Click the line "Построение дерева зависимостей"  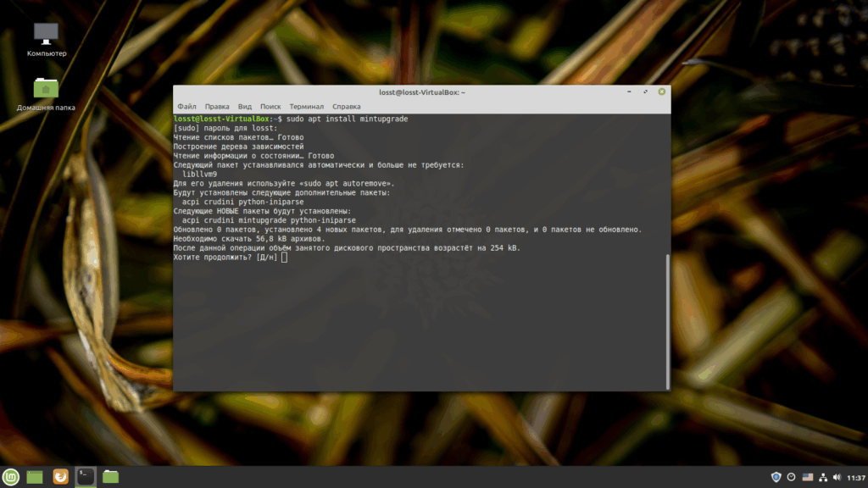(238, 147)
